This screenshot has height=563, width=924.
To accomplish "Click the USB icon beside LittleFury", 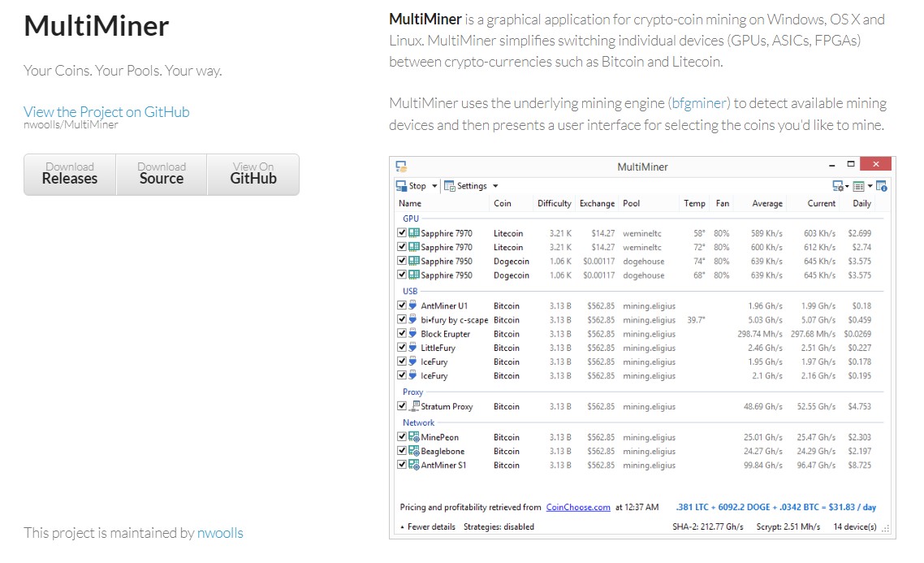I will [x=413, y=347].
